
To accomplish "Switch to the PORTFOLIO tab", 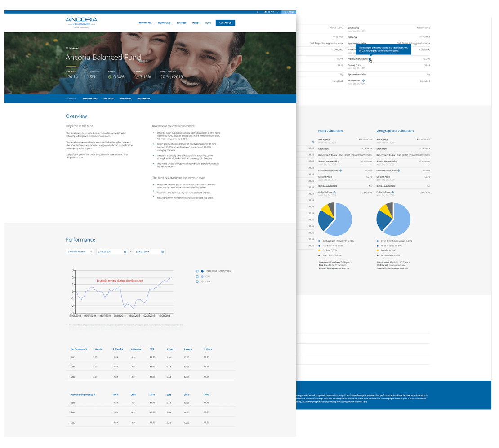I will coord(126,99).
